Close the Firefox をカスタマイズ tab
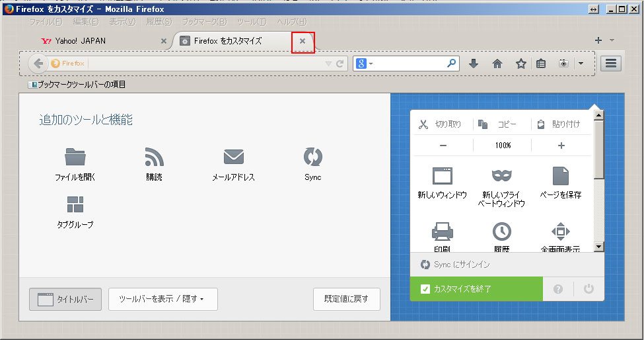 pyautogui.click(x=303, y=41)
